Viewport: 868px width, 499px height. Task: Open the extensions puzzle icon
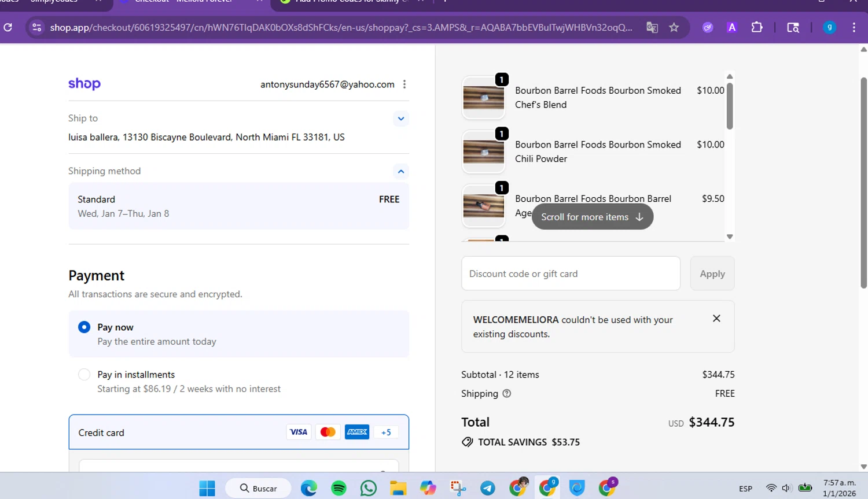[757, 27]
